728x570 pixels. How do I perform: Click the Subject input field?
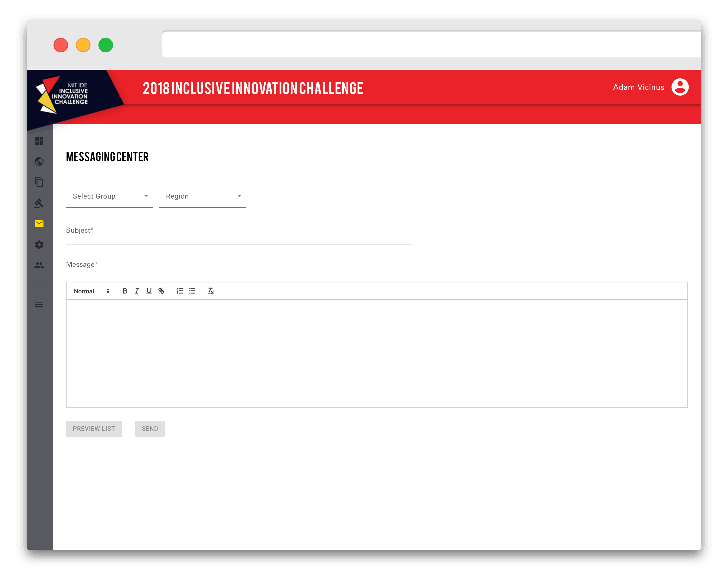239,235
